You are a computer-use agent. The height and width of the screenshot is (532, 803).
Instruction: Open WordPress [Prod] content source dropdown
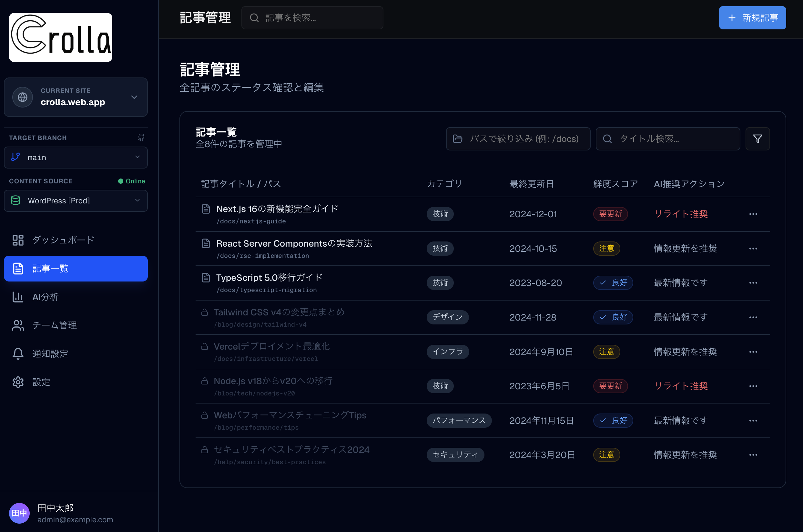pos(76,201)
